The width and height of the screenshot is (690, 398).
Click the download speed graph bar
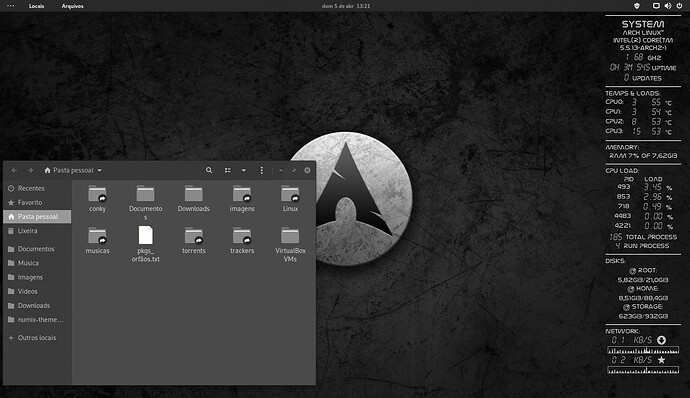pos(643,350)
